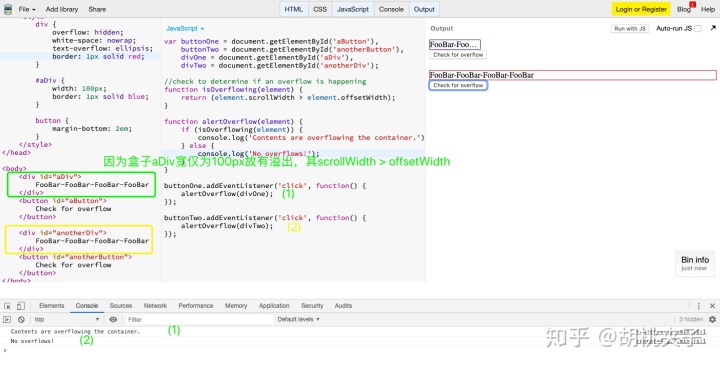Open the DevTools Memory tab

tap(236, 306)
